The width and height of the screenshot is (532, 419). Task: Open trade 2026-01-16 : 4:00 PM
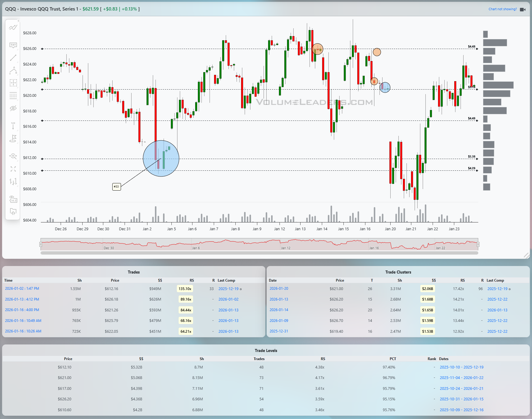tap(22, 310)
